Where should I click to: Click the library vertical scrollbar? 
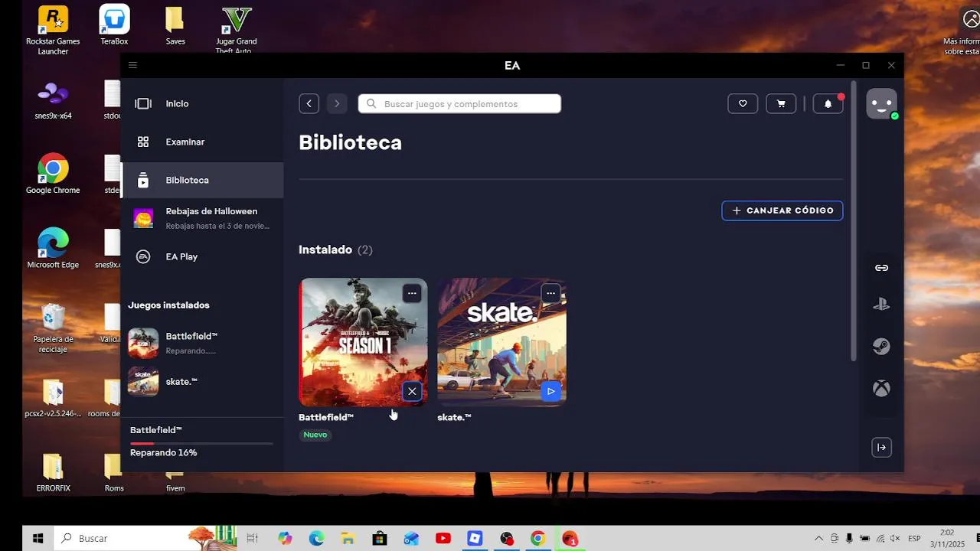tap(854, 222)
